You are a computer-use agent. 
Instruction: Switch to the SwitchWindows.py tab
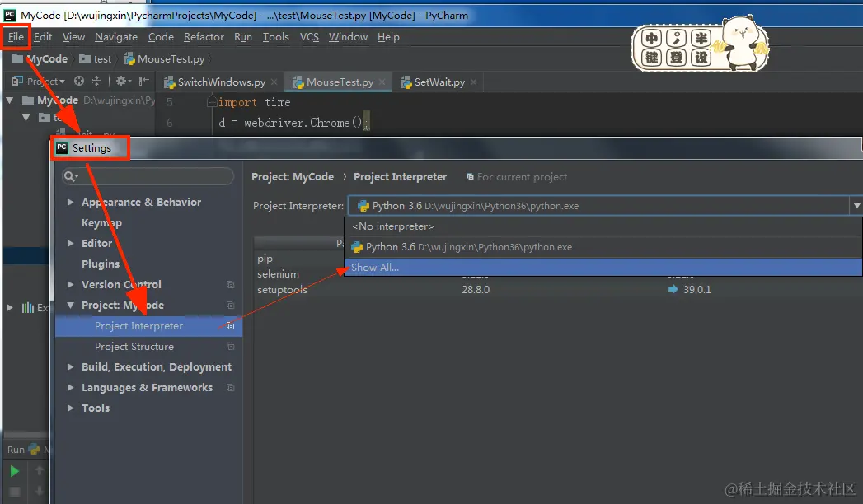(x=221, y=82)
